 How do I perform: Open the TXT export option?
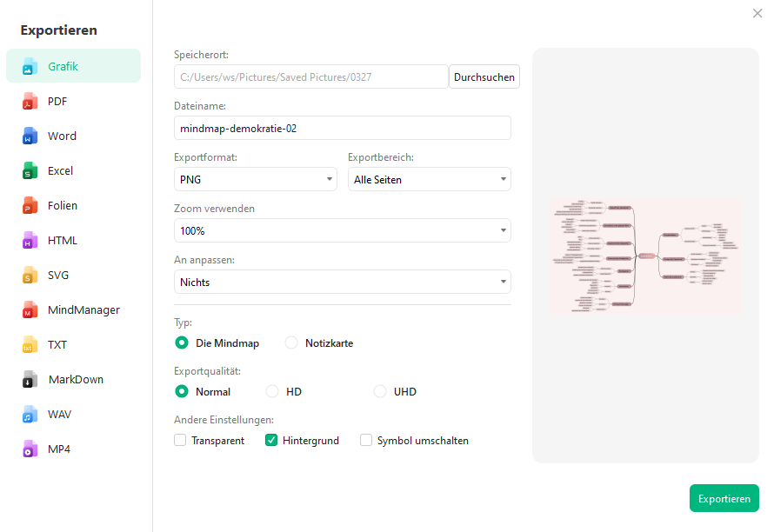click(57, 345)
